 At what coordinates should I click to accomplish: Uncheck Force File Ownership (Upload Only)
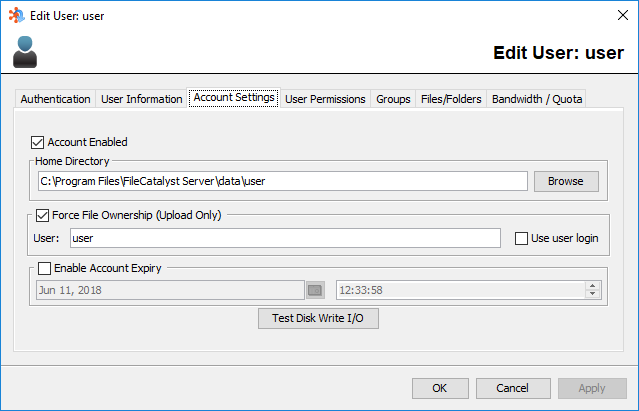(x=42, y=215)
